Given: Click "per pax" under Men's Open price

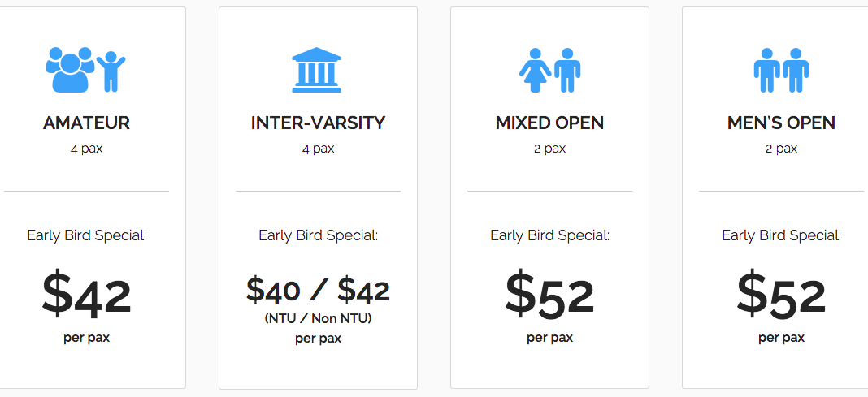Looking at the screenshot, I should click(x=781, y=338).
